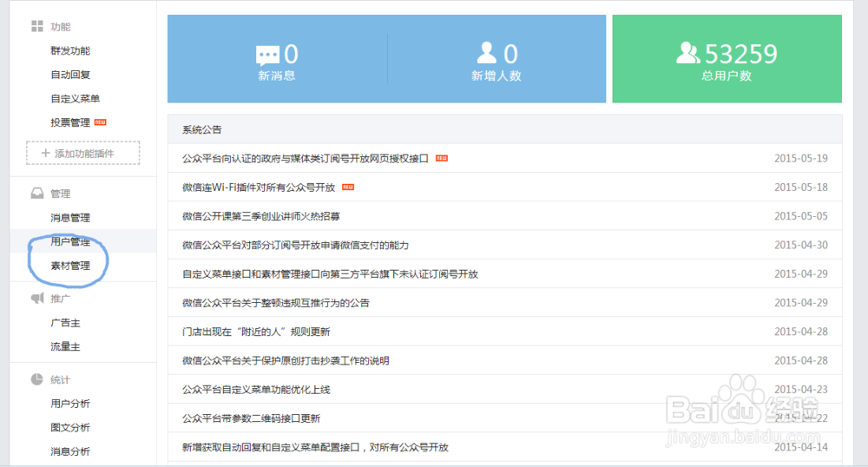
Task: Open 流量主 under 推广
Action: [x=65, y=346]
